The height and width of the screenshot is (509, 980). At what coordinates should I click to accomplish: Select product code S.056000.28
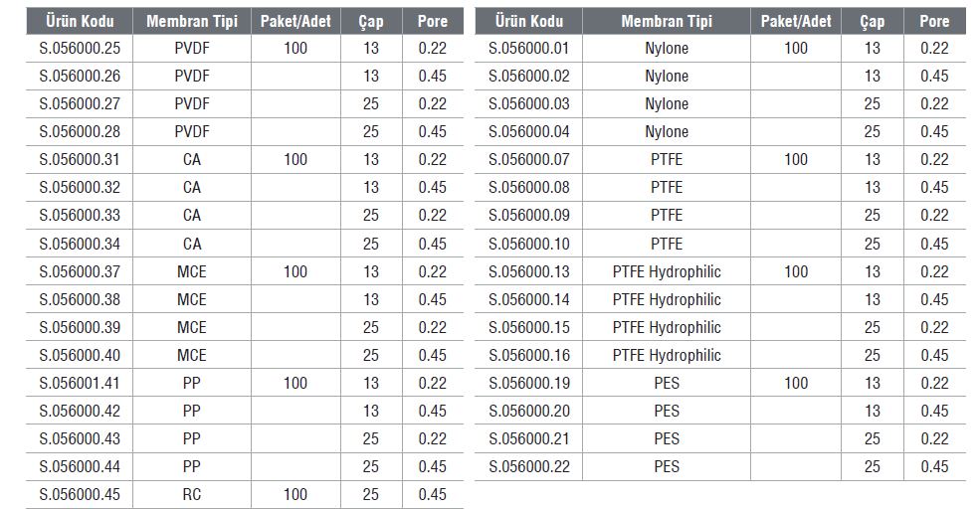[x=80, y=132]
